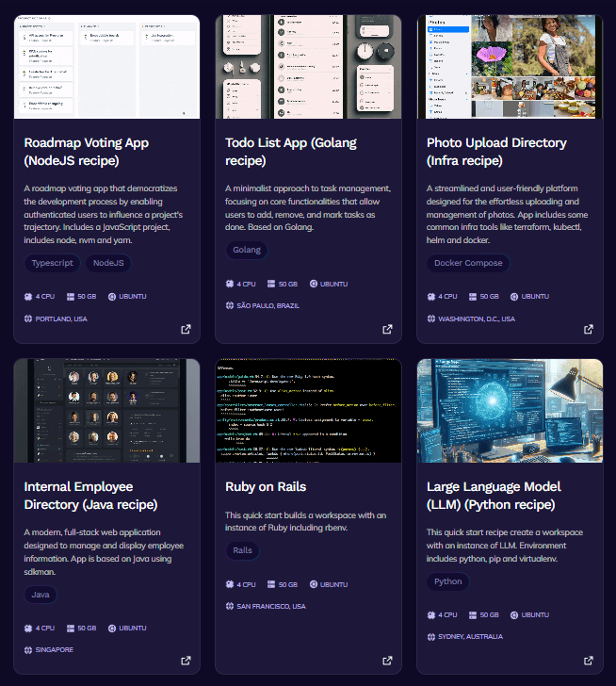The image size is (616, 686).
Task: Open external link on Ruby on Rails card
Action: pyautogui.click(x=387, y=661)
